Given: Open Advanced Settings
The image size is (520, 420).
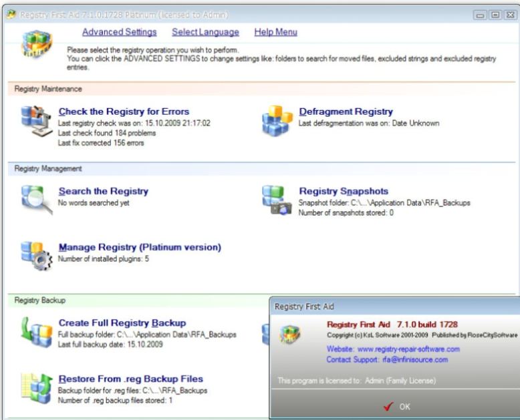Looking at the screenshot, I should 120,32.
